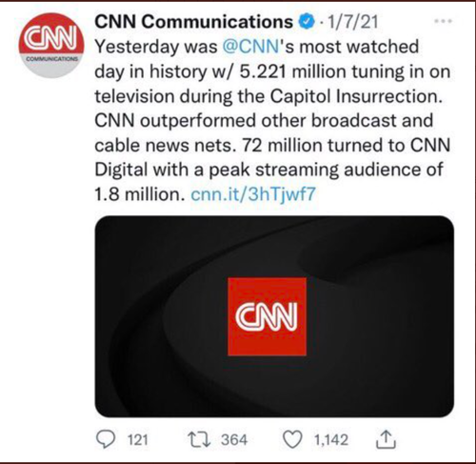The width and height of the screenshot is (476, 464).
Task: Click the retweet arrows icon
Action: tap(199, 439)
